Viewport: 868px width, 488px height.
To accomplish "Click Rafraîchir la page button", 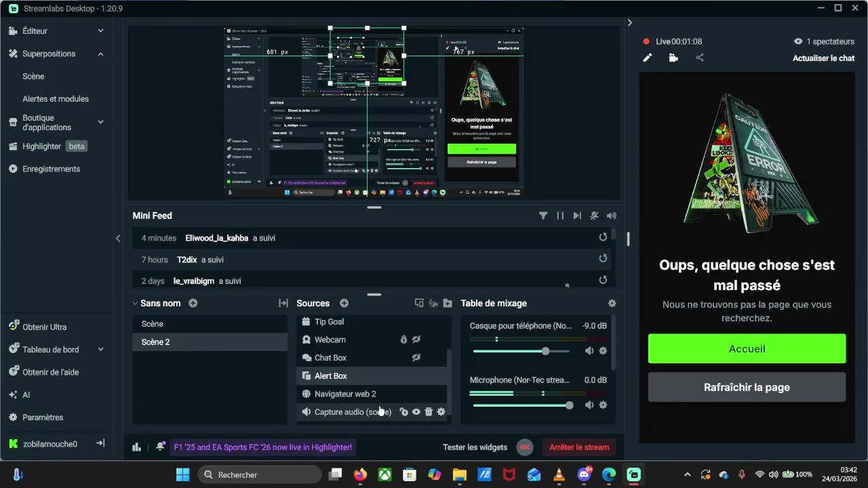I will click(x=747, y=387).
